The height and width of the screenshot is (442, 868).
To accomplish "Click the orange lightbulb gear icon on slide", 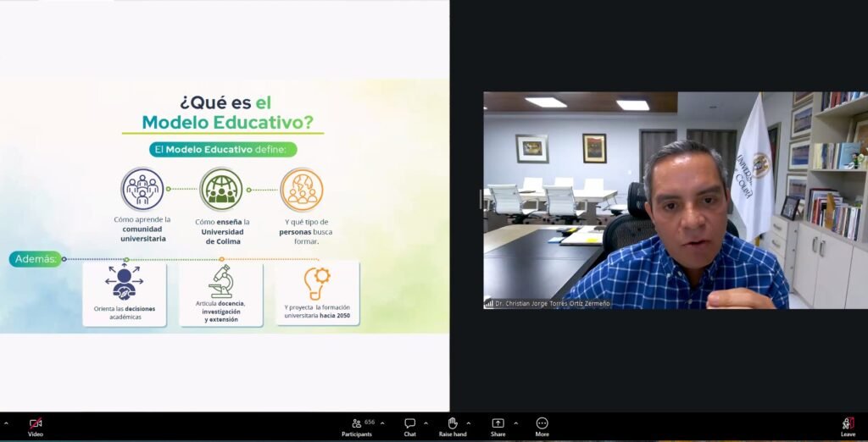I will (317, 283).
